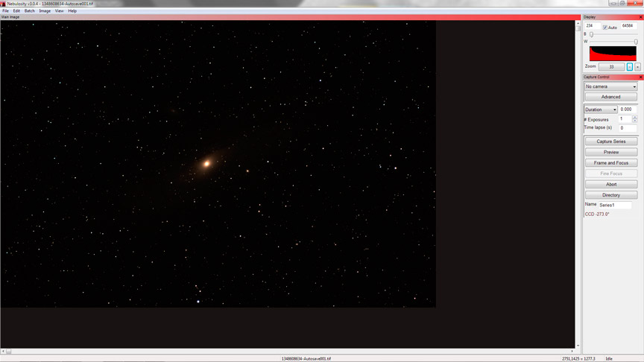Image resolution: width=644 pixels, height=362 pixels.
Task: Increase the number of exposures with stepper
Action: point(635,117)
